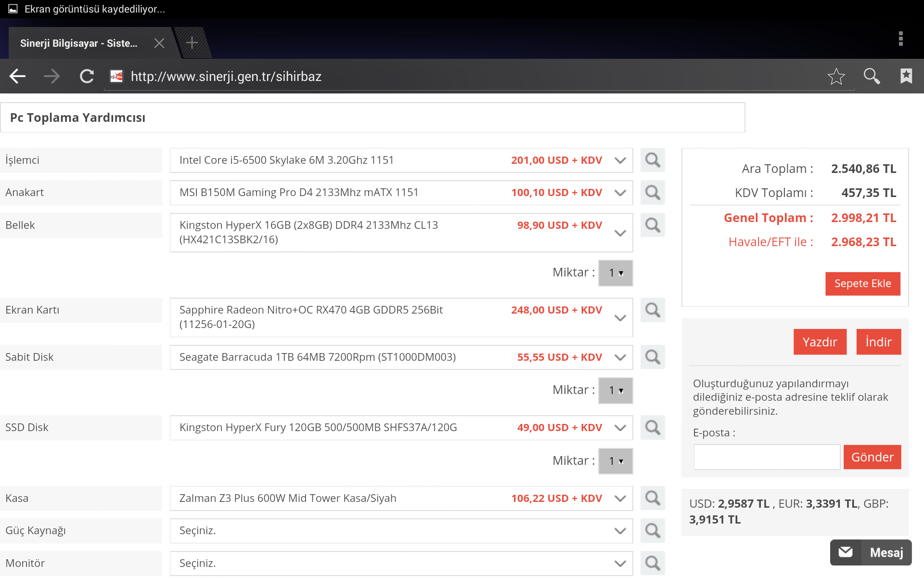The height and width of the screenshot is (578, 924).
Task: Expand the Güç Kaynağı Seçiniz dropdown
Action: (x=400, y=531)
